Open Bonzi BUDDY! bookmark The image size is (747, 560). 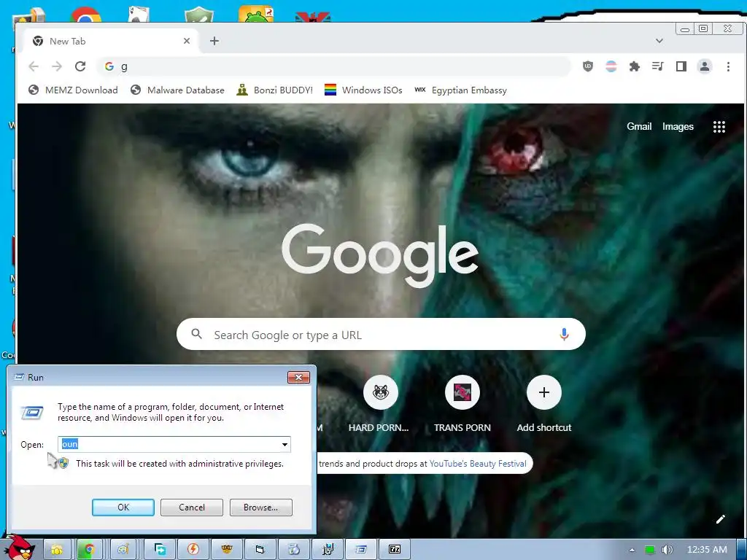pos(275,90)
